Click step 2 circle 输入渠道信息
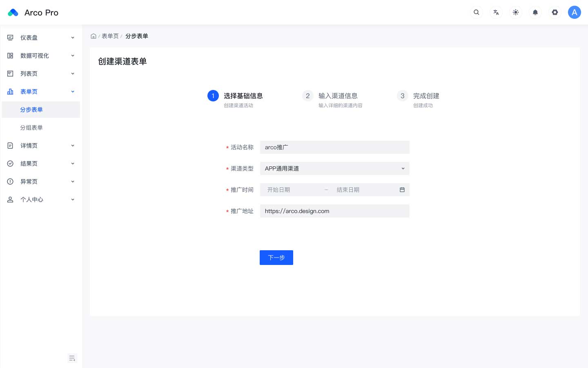Viewport: 588px width, 368px height. (308, 96)
